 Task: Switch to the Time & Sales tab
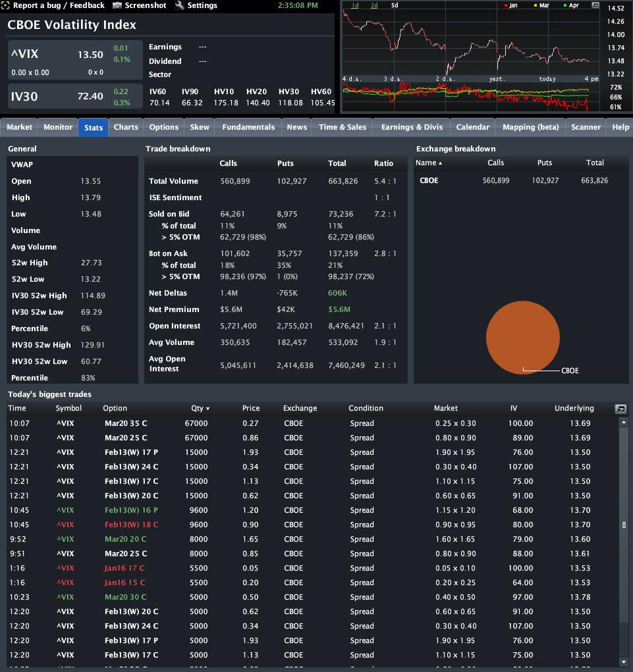coord(343,127)
